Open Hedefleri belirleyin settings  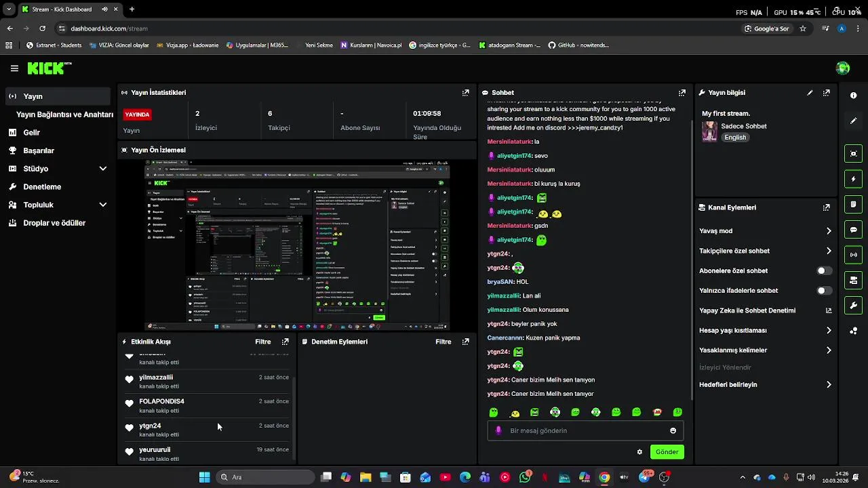click(x=766, y=384)
